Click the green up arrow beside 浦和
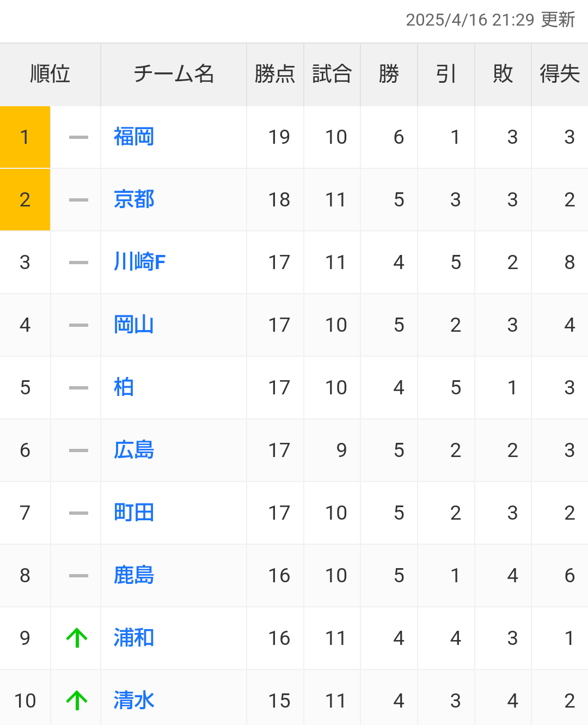This screenshot has height=725, width=588. tap(77, 638)
